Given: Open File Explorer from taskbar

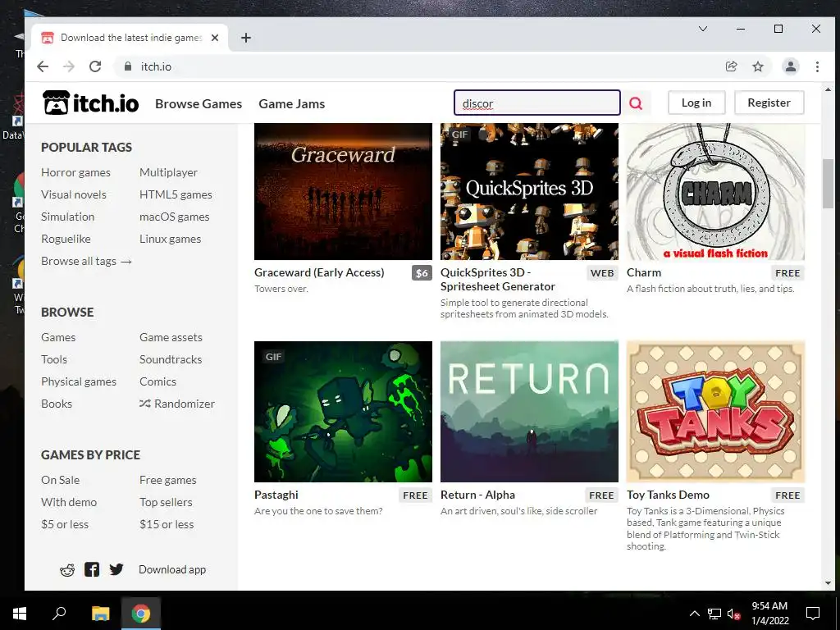Looking at the screenshot, I should click(x=100, y=614).
